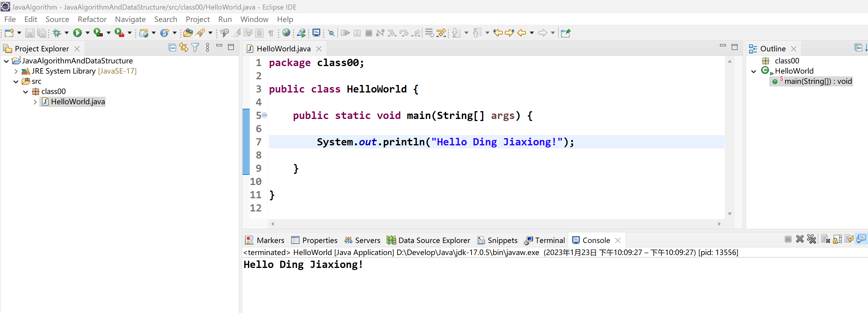
Task: Open Project Explorer view menu dots
Action: point(208,47)
